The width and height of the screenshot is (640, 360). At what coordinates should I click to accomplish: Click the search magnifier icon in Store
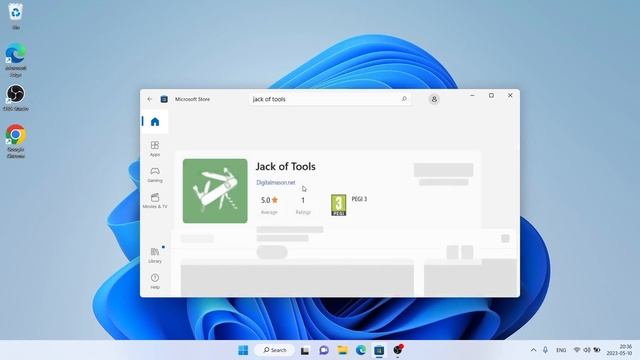404,99
